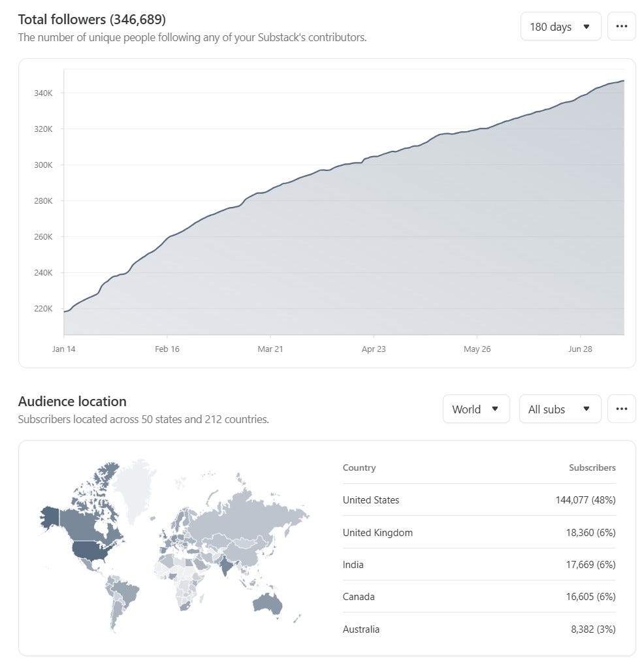Click the Jun 28 axis label
This screenshot has height=666, width=644.
(x=580, y=349)
